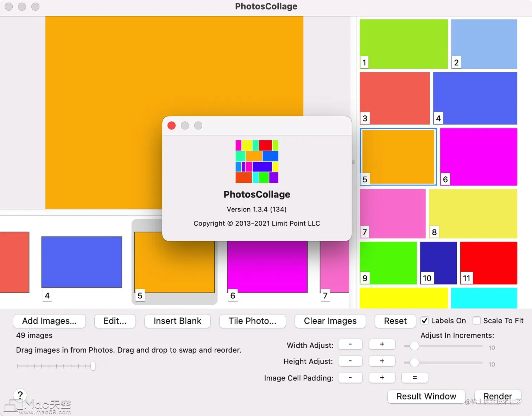This screenshot has width=532, height=416.
Task: Select the yellow cell below cell 9
Action: 404,298
